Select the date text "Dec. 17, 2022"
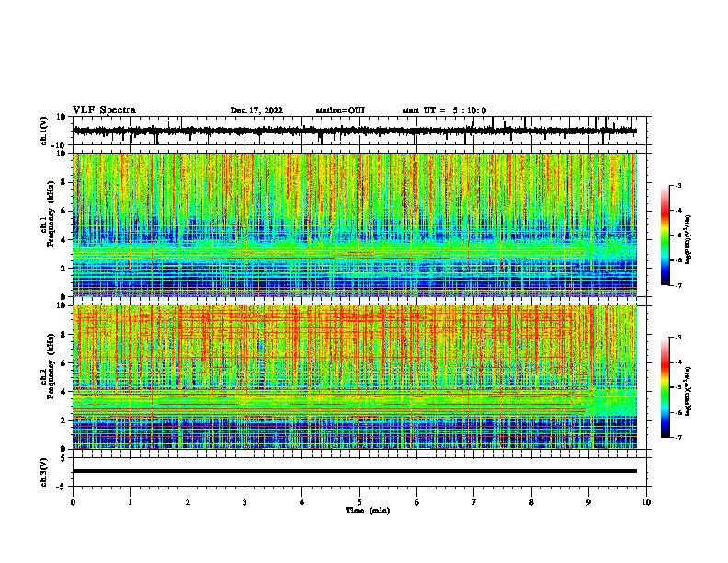 tap(256, 110)
